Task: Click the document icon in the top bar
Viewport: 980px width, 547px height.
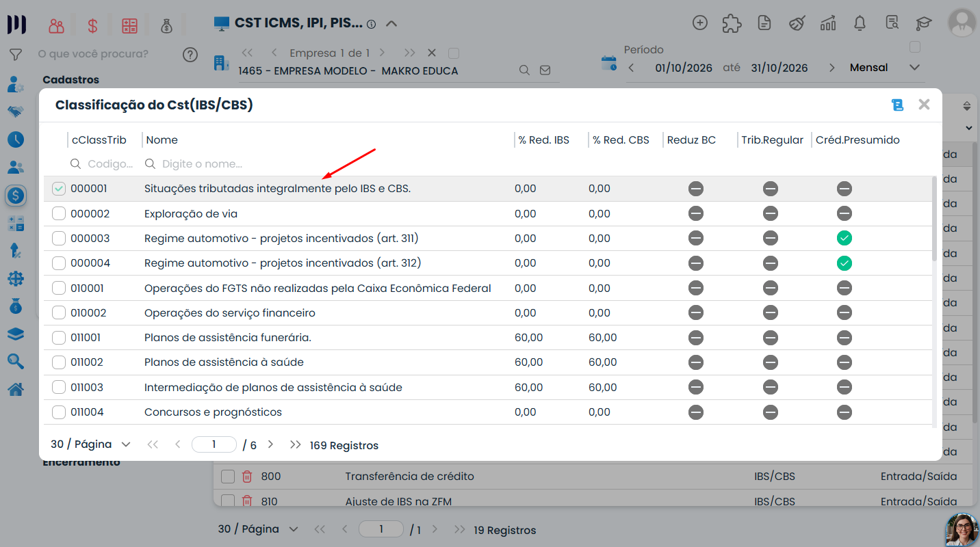Action: coord(764,23)
